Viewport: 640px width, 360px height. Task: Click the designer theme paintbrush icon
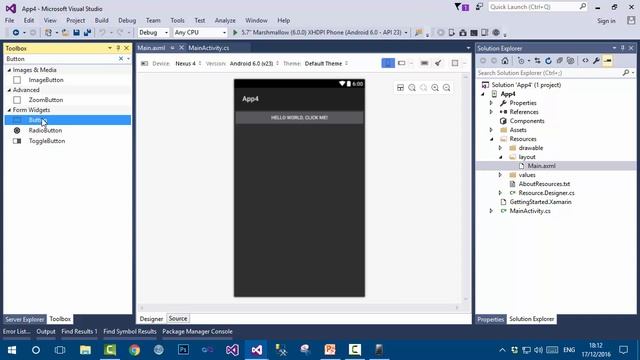[x=438, y=63]
